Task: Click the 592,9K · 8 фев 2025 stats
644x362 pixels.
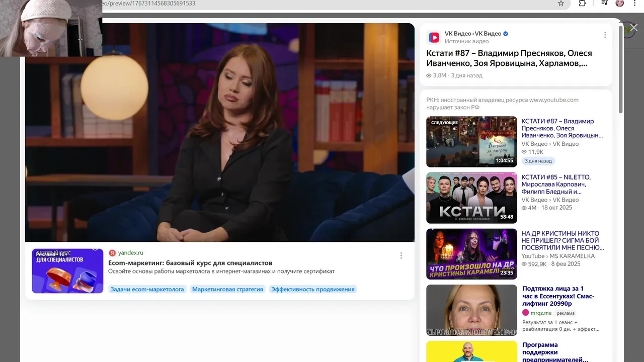Action: coord(551,264)
